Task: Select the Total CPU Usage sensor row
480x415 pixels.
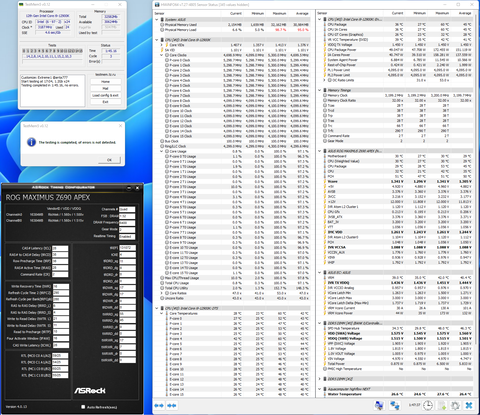Action: point(235,283)
